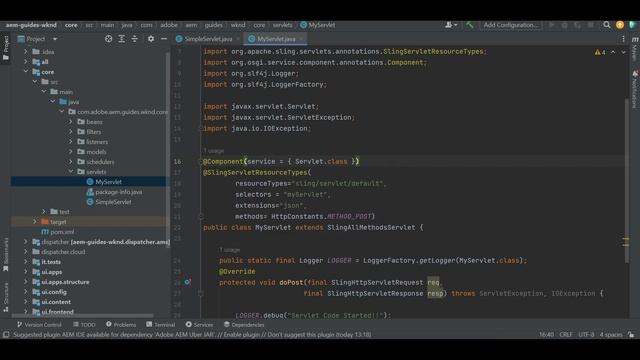Click fold marker beside import java.io.IOException
The height and width of the screenshot is (360, 640).
(x=200, y=128)
